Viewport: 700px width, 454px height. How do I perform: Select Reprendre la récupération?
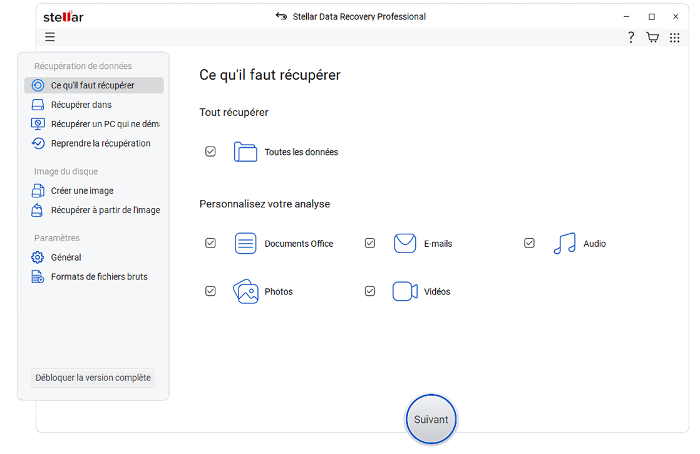tap(94, 143)
